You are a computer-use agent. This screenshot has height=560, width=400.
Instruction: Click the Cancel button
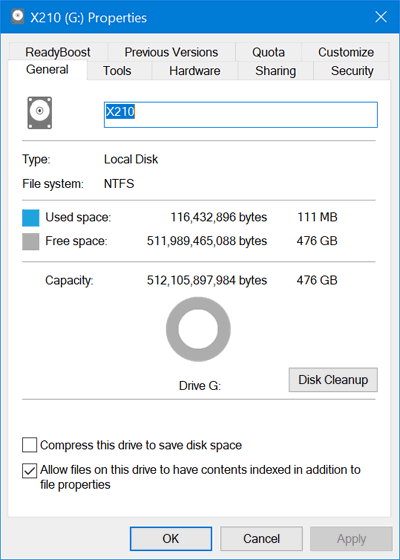pos(261,539)
